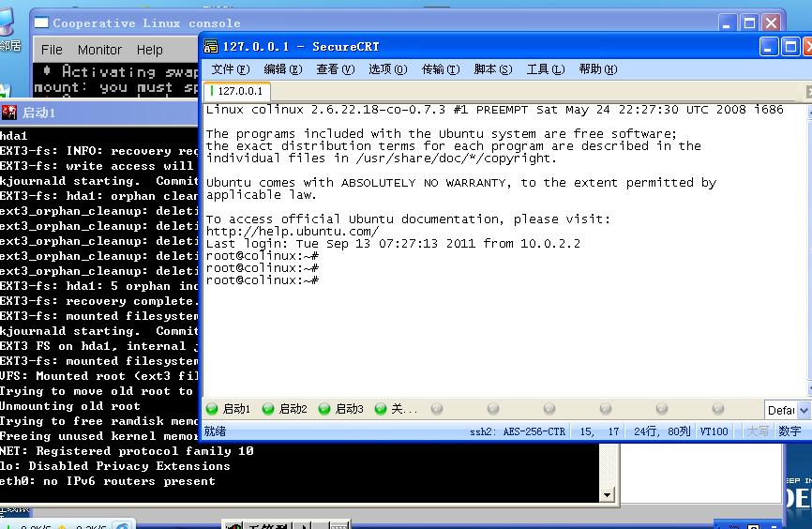The height and width of the screenshot is (529, 812).
Task: Expand the 查看(V) menu
Action: pyautogui.click(x=335, y=69)
